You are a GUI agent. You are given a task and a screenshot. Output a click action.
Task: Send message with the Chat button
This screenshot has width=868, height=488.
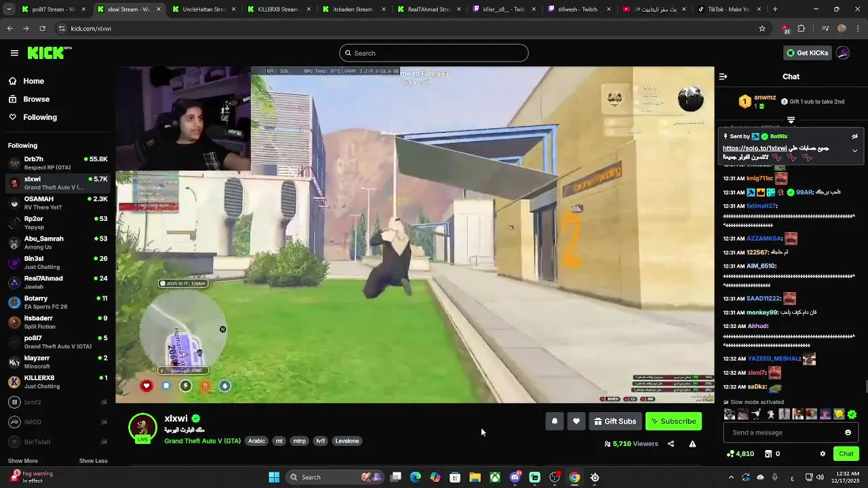pos(846,453)
